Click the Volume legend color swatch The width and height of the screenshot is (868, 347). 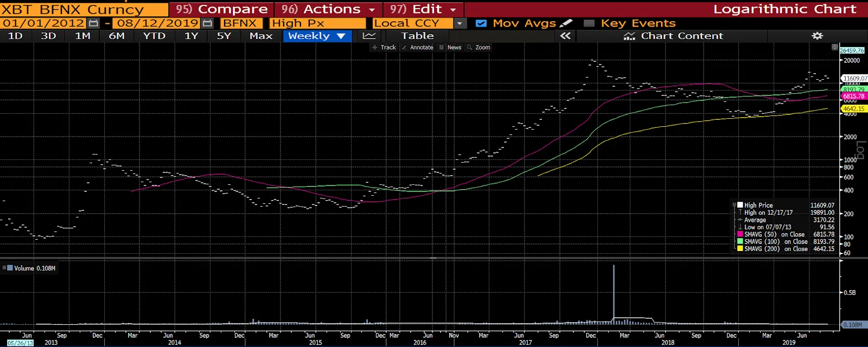pos(10,268)
